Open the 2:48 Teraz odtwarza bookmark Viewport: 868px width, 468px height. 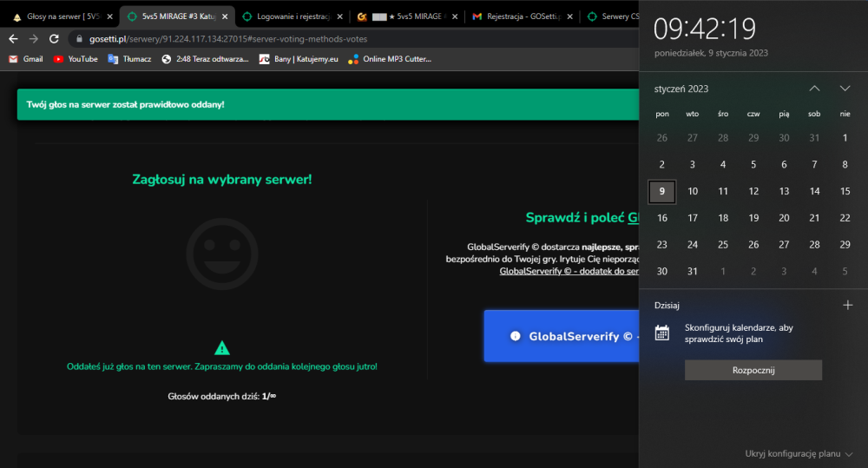[x=205, y=59]
